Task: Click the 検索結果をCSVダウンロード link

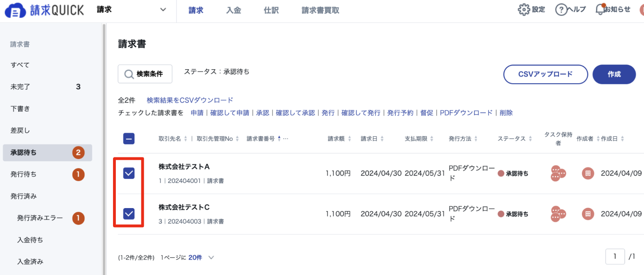Action: tap(190, 100)
